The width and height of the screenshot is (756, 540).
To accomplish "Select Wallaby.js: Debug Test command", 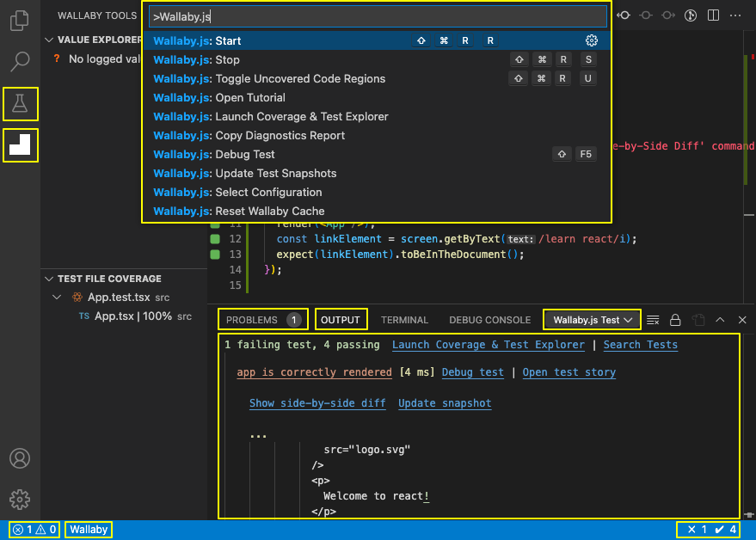I will (377, 154).
